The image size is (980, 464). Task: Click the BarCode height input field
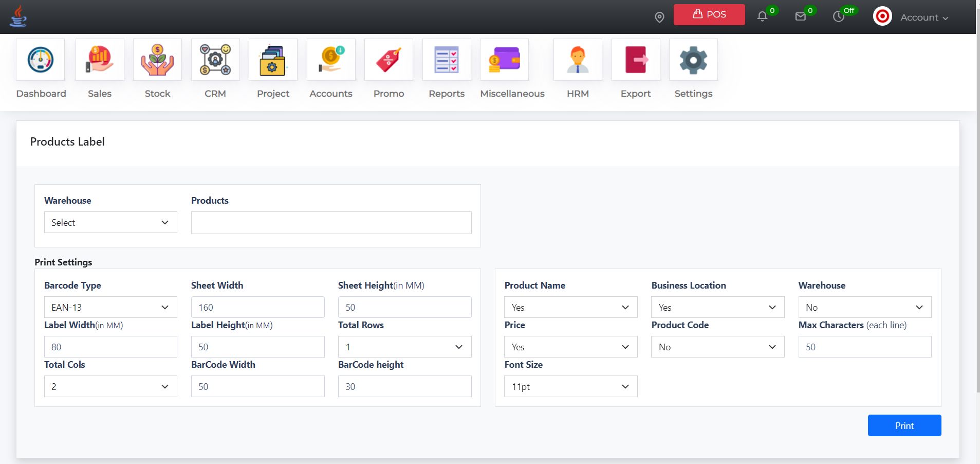click(404, 386)
